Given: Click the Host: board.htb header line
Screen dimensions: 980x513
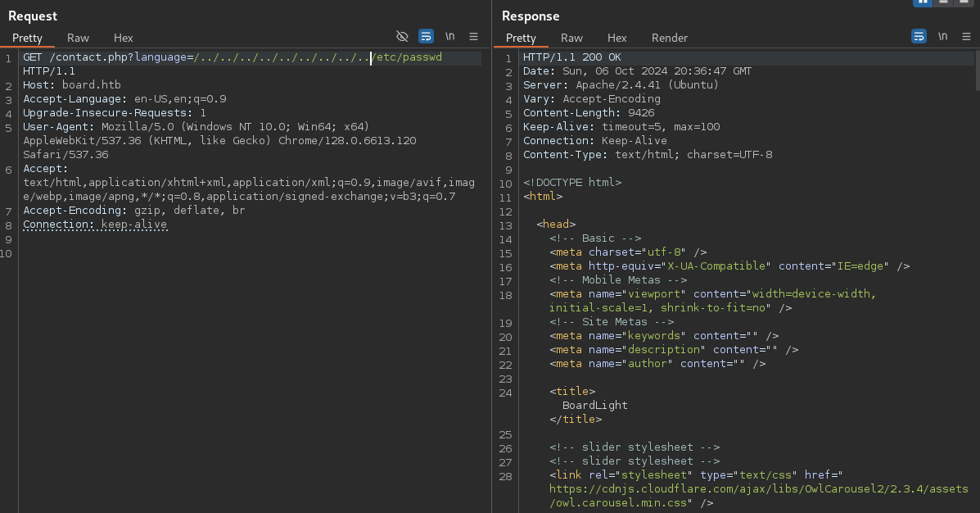Looking at the screenshot, I should 72,84.
